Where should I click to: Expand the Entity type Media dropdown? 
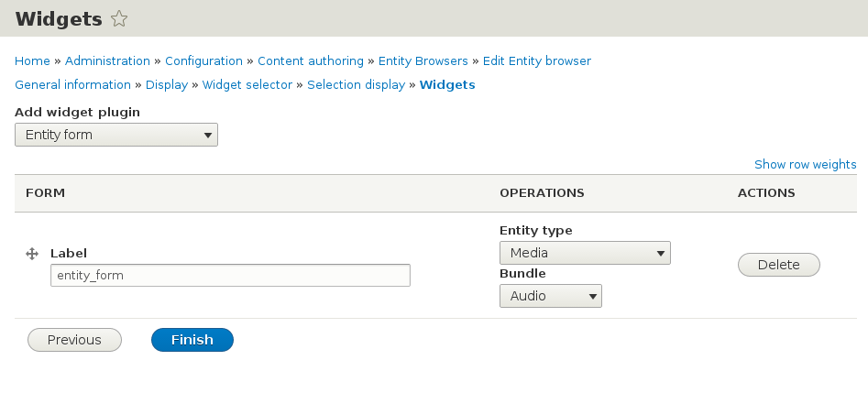[585, 253]
